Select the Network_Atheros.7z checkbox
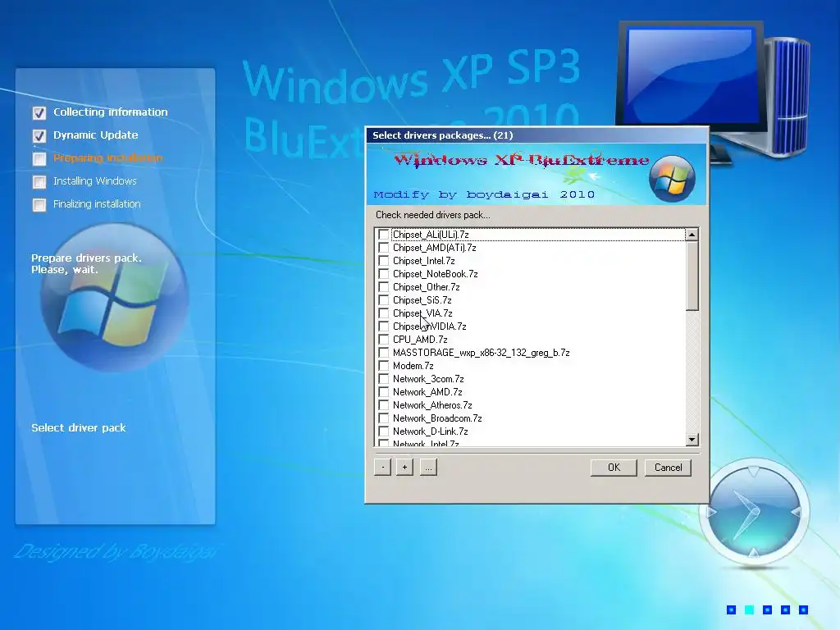This screenshot has height=630, width=840. pos(384,405)
